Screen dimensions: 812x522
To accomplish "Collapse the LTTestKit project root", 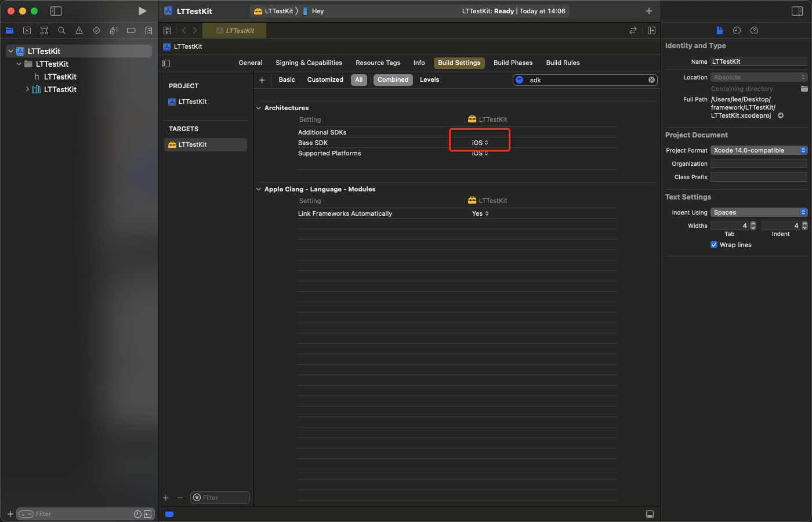I will tap(10, 51).
